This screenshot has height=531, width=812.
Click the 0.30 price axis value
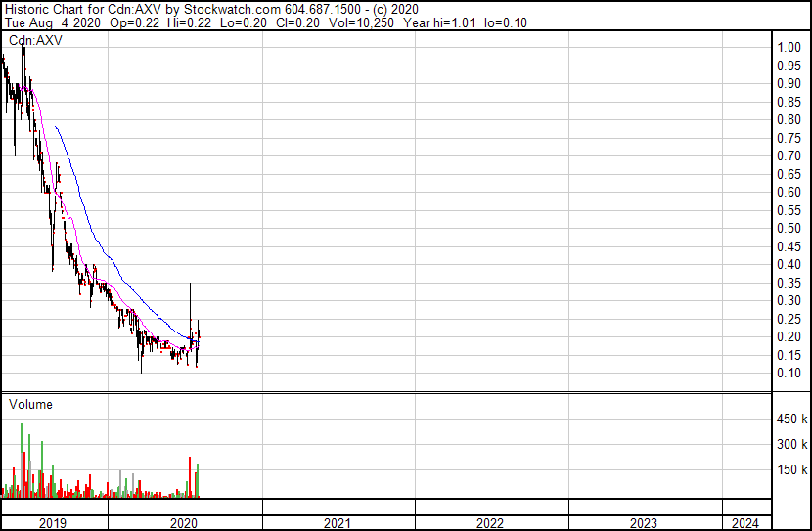pyautogui.click(x=789, y=300)
